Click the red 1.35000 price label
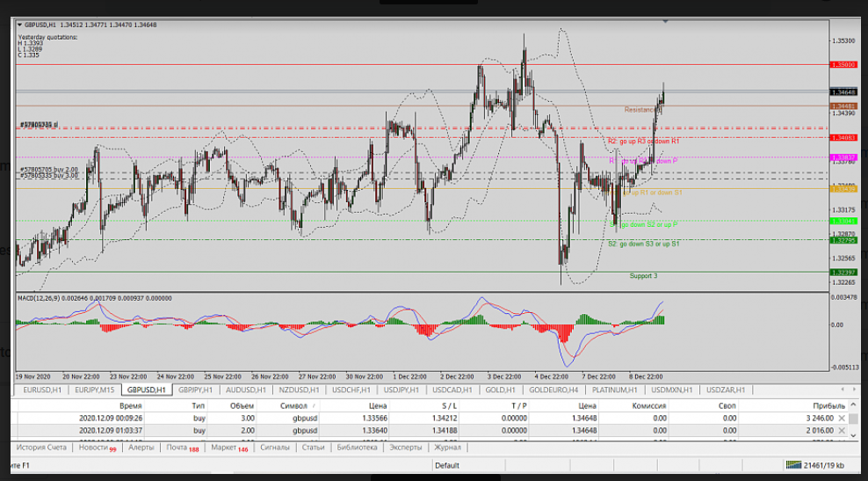Image resolution: width=868 pixels, height=481 pixels. [845, 65]
